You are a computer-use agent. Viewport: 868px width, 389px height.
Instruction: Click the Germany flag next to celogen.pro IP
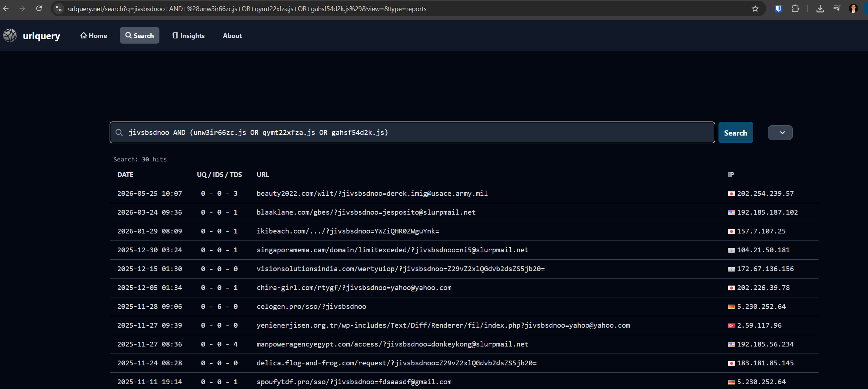731,307
